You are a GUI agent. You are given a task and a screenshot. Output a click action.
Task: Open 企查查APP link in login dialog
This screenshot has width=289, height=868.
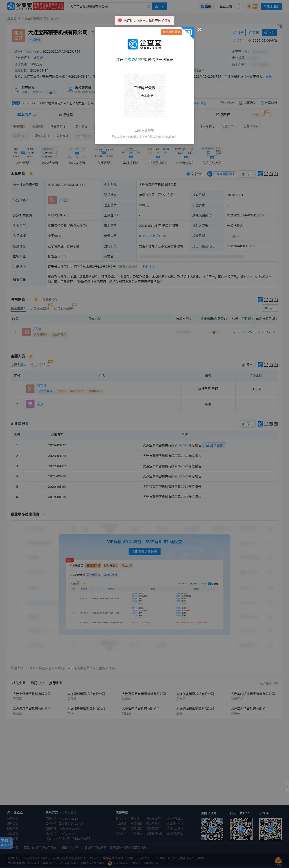[133, 60]
